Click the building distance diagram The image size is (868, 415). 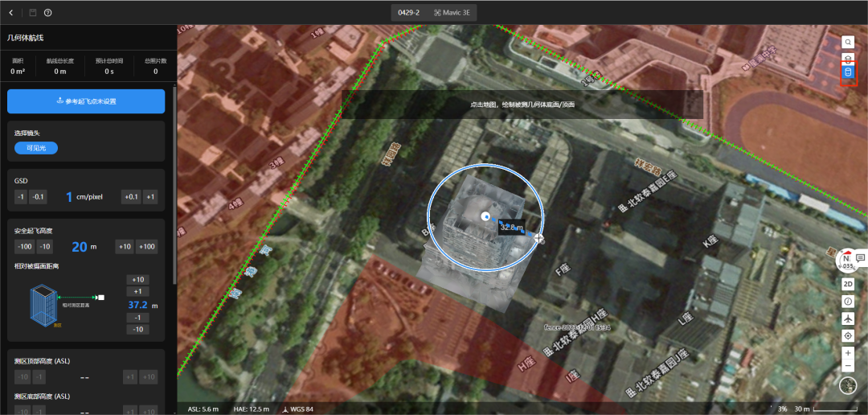[x=68, y=304]
